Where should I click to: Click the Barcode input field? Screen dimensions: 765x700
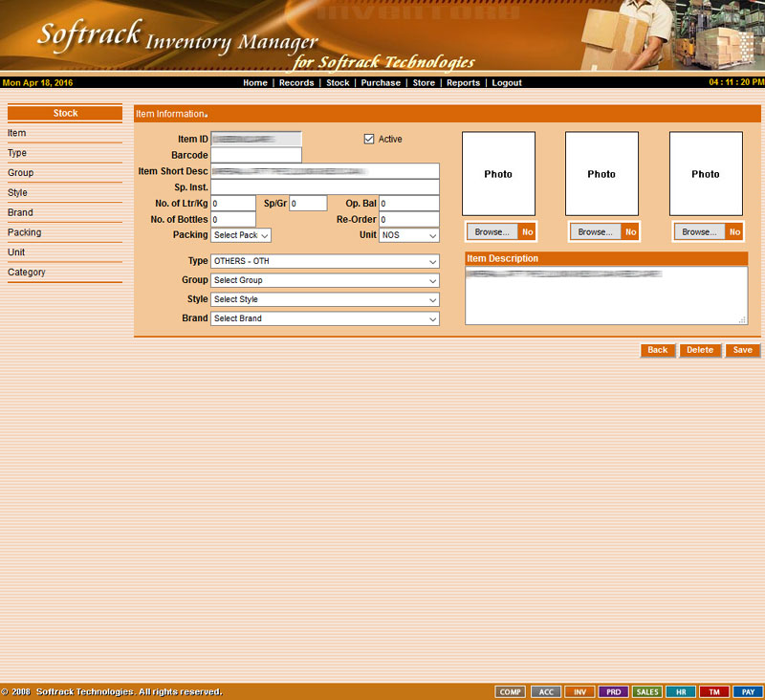pos(255,155)
